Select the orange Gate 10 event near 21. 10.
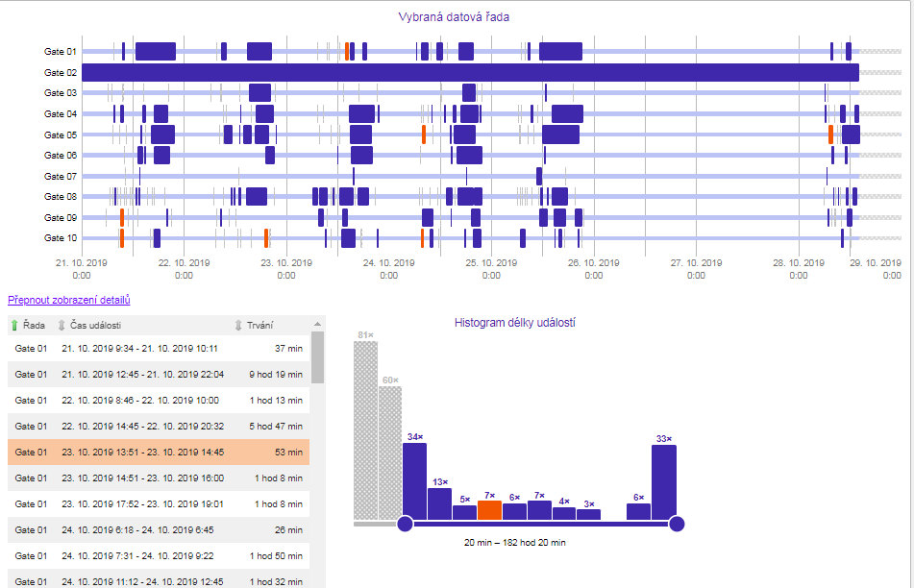914x588 pixels. (122, 237)
